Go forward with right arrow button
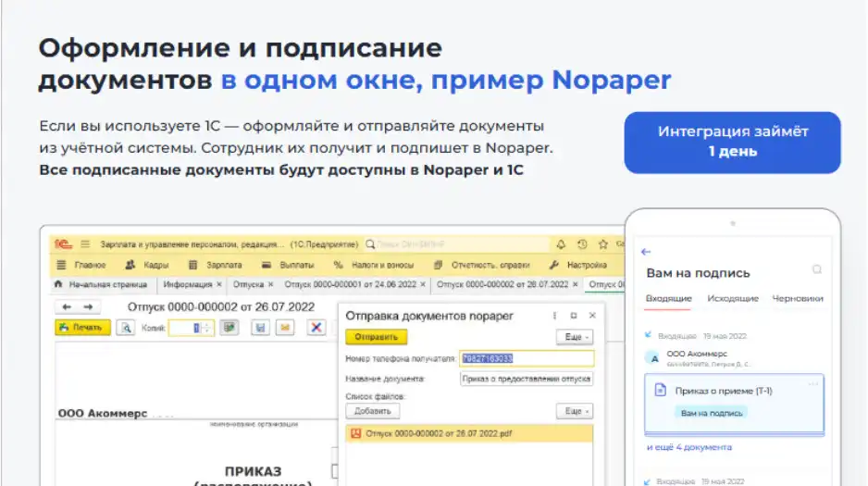Image resolution: width=868 pixels, height=486 pixels. coord(88,307)
